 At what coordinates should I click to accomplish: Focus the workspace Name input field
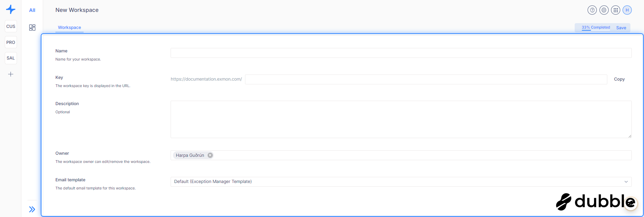401,53
